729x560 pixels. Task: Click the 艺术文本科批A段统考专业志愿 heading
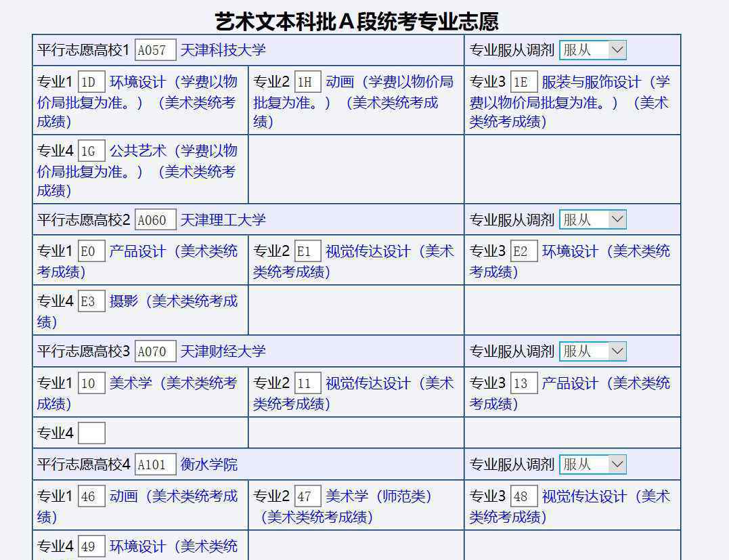357,21
